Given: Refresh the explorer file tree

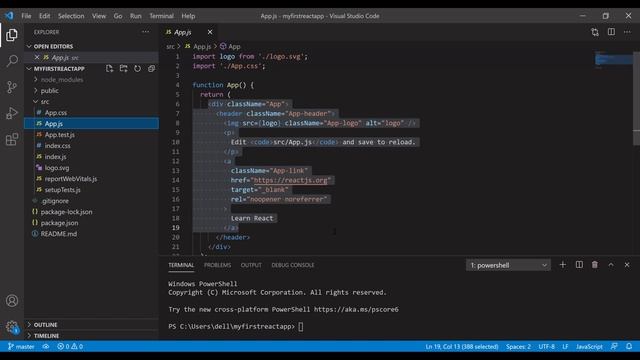Looking at the screenshot, I should 138,69.
